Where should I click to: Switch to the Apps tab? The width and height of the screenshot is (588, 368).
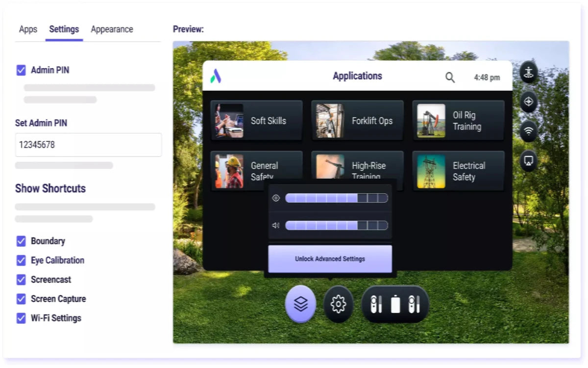click(28, 29)
